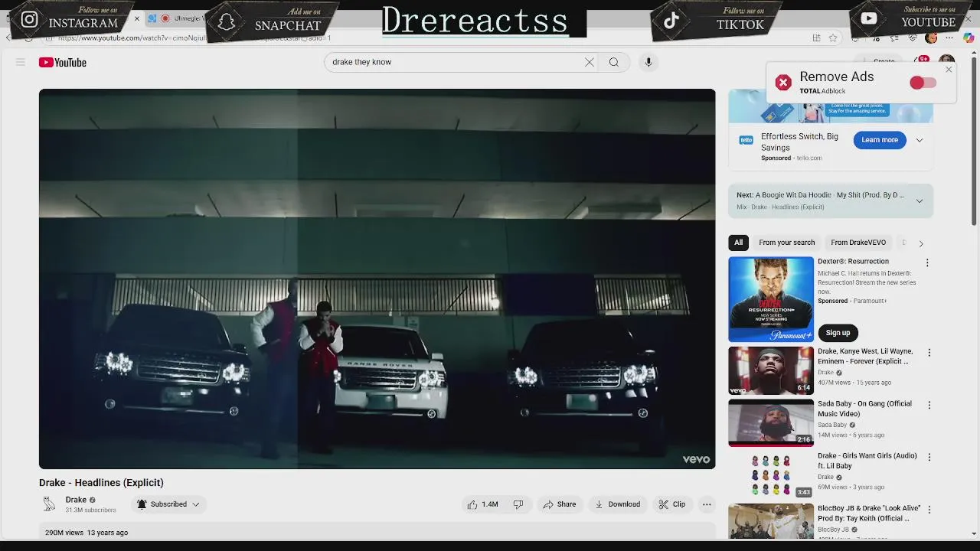
Task: Open Sada Baby - On Gang title
Action: point(864,409)
